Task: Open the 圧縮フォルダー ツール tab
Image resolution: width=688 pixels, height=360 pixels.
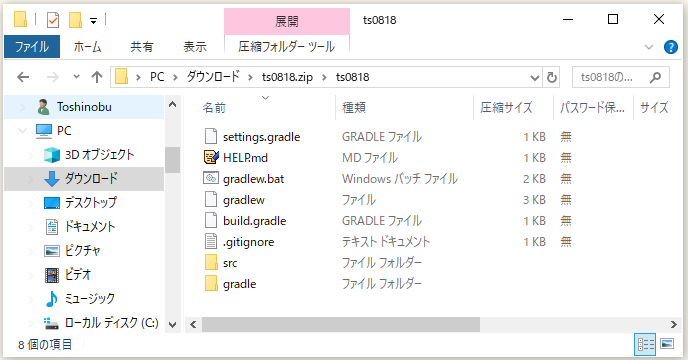Action: [287, 47]
